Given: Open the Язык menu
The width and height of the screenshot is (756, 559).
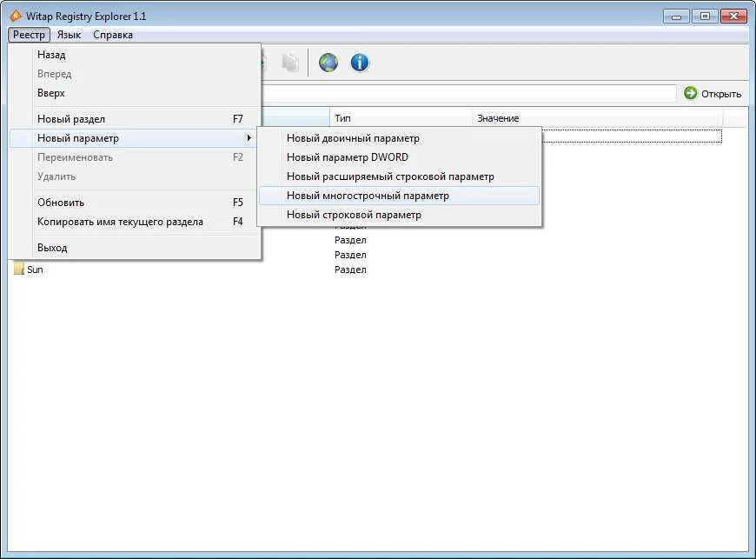Looking at the screenshot, I should coord(69,35).
